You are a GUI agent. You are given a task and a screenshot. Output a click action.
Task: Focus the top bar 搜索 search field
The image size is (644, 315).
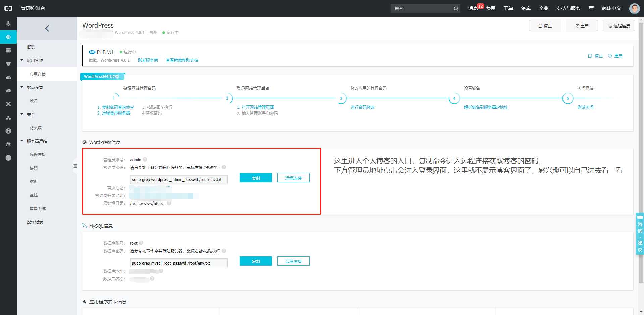(x=421, y=9)
